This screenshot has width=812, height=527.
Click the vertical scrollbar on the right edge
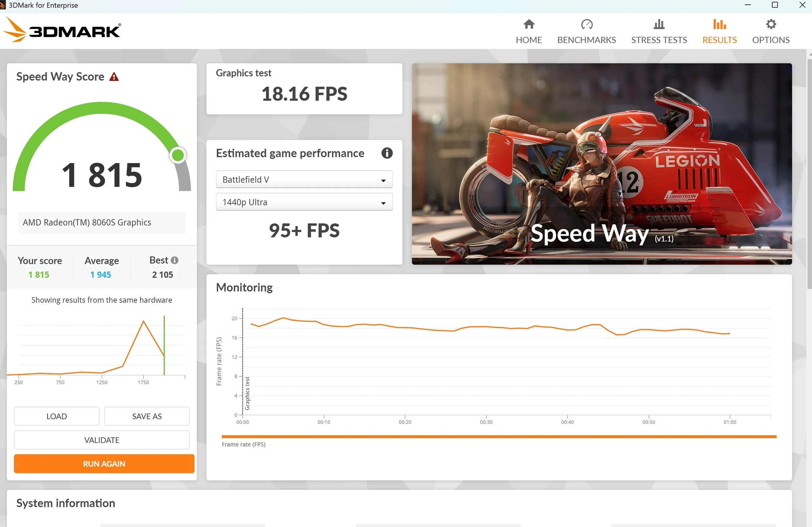point(809,171)
